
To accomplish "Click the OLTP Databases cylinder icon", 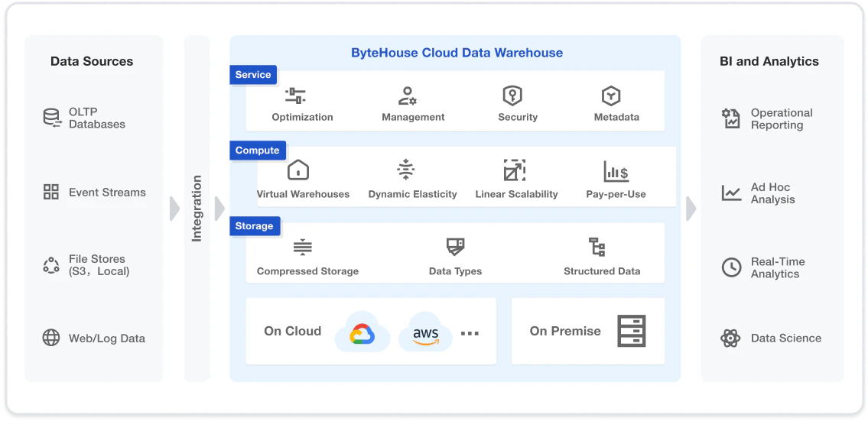I will pos(52,118).
